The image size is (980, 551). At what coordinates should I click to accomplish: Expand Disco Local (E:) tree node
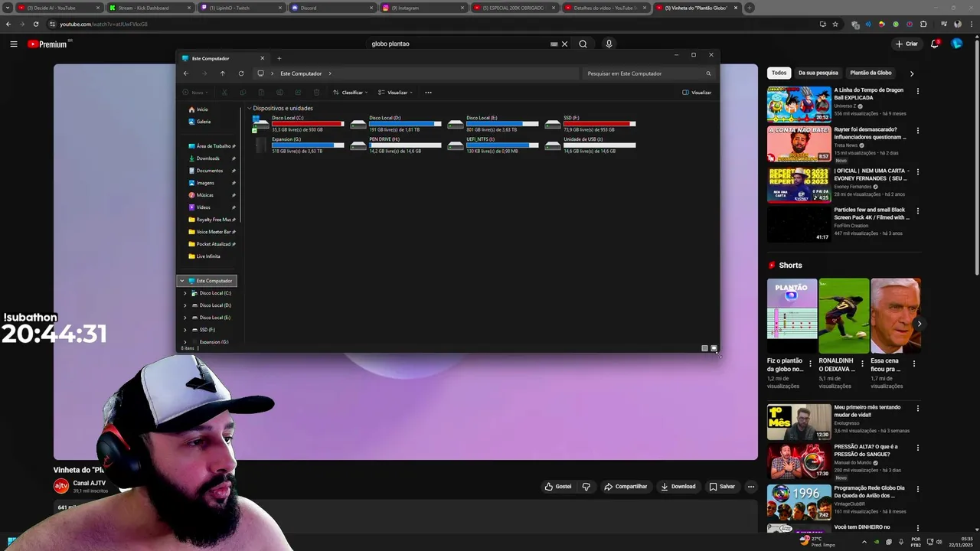click(185, 318)
